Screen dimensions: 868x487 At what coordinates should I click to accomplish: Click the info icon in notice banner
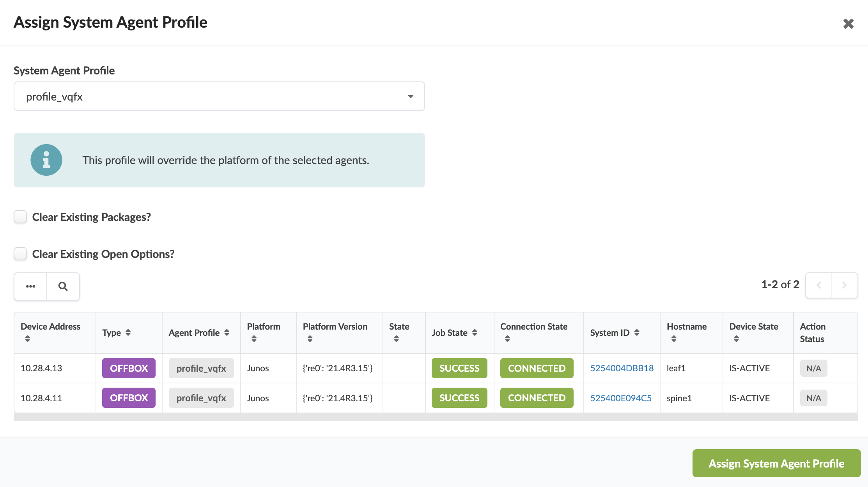point(46,160)
